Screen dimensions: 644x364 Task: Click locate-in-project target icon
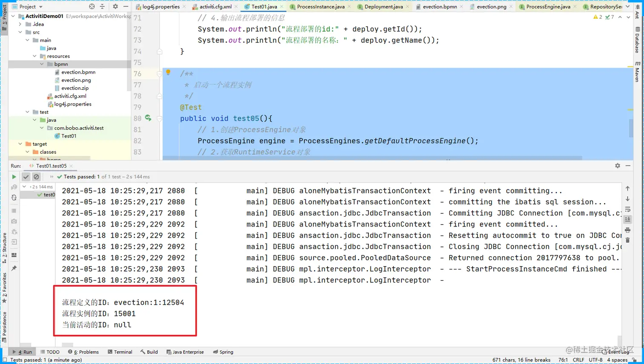[92, 6]
